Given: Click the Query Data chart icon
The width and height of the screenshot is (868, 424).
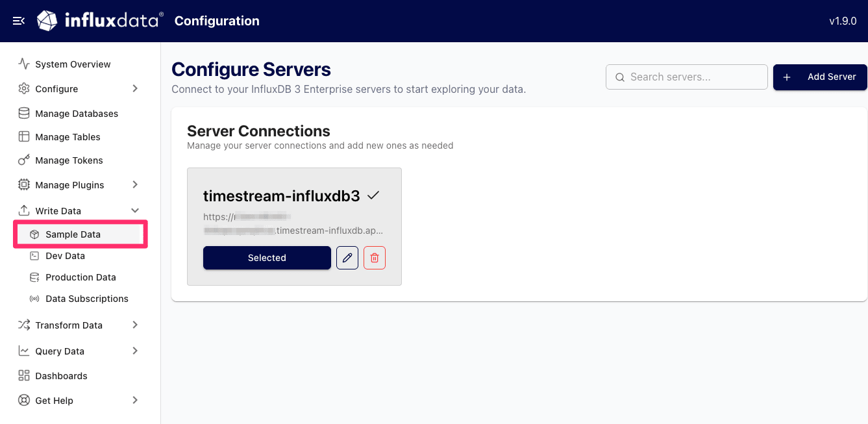Looking at the screenshot, I should click(x=24, y=351).
